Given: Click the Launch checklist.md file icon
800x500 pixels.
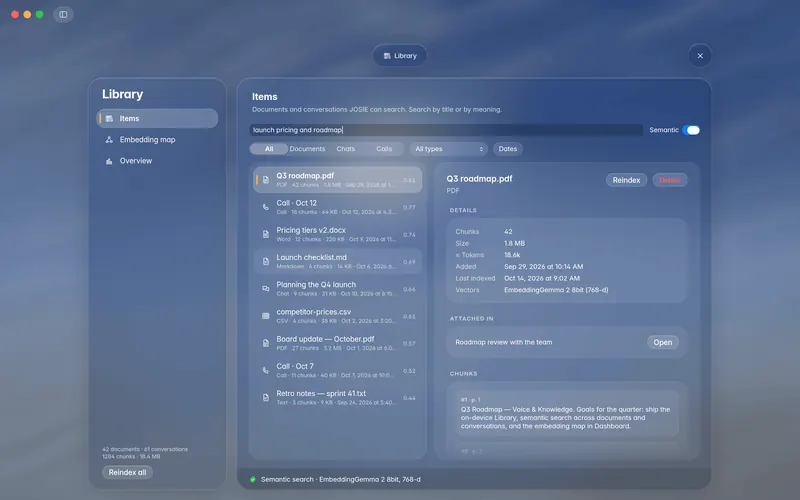Looking at the screenshot, I should [266, 261].
